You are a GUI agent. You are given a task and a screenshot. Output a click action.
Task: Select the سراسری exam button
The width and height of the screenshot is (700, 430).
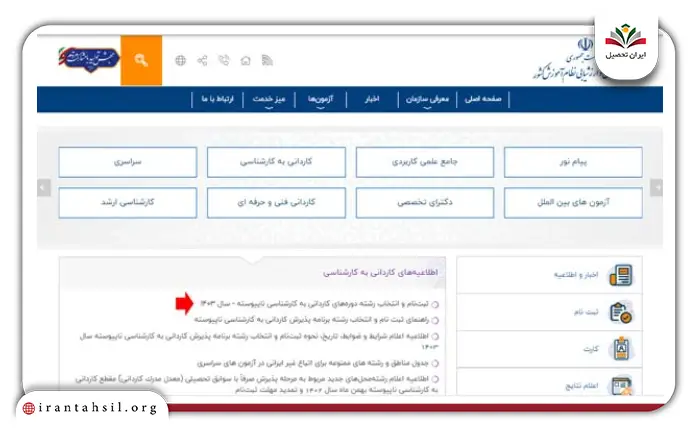(128, 162)
